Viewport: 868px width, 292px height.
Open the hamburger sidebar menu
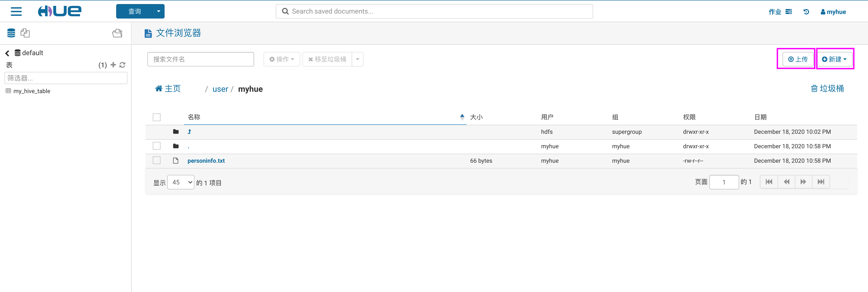pyautogui.click(x=16, y=12)
